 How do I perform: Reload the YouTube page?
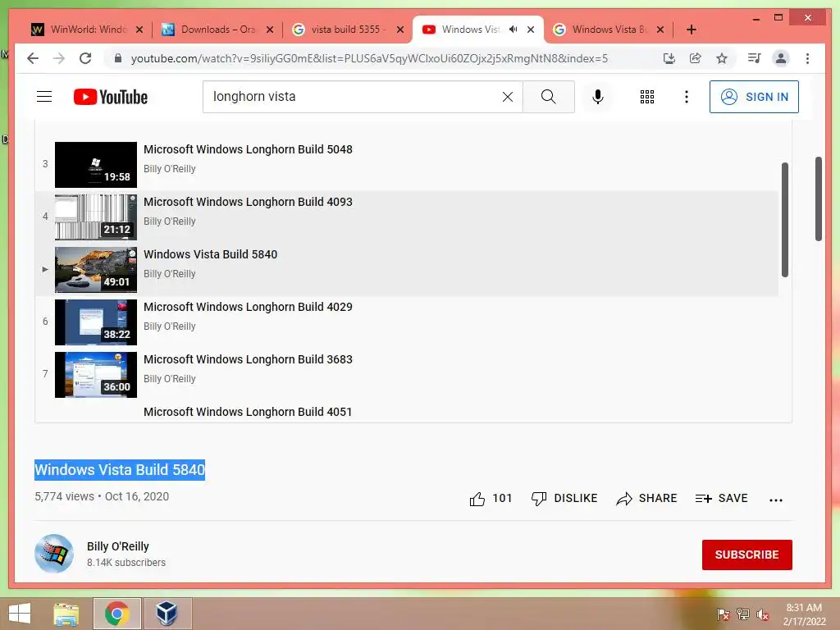point(85,58)
